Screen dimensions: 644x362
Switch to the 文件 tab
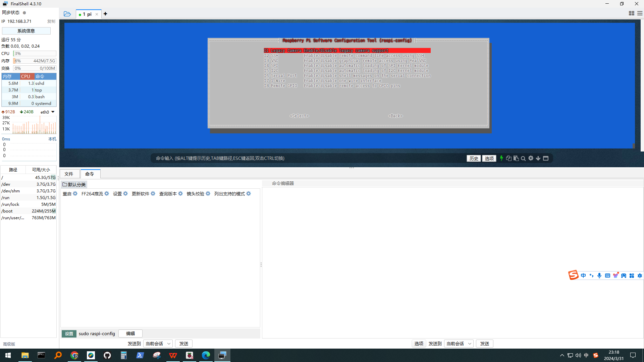[69, 174]
